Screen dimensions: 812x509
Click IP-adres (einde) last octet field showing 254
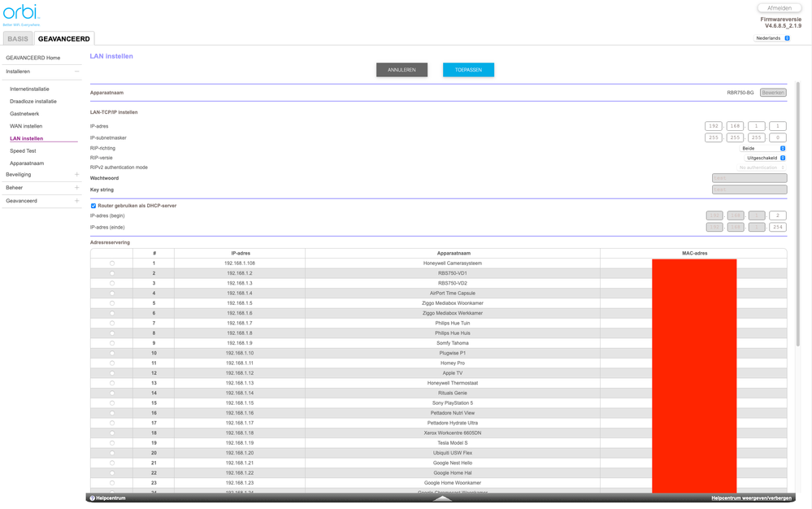(777, 228)
